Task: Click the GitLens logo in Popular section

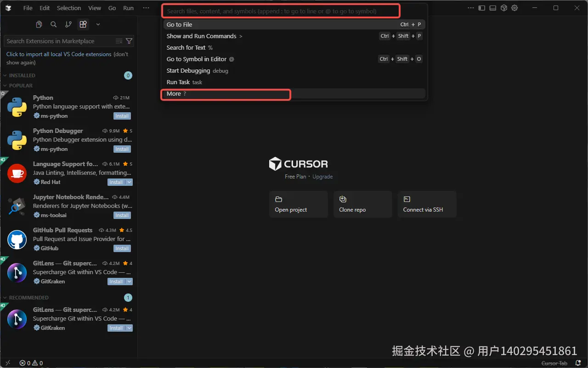Action: [17, 272]
